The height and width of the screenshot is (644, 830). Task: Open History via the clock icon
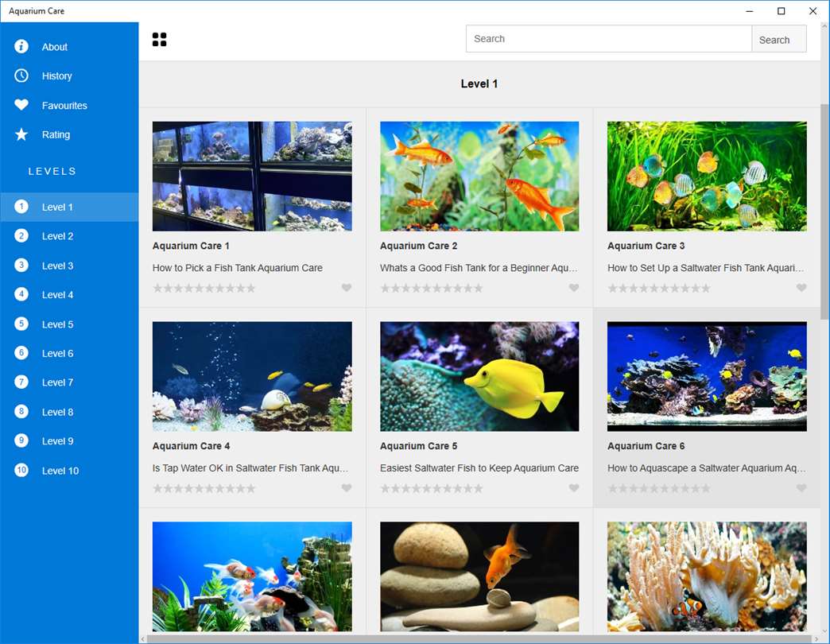21,76
